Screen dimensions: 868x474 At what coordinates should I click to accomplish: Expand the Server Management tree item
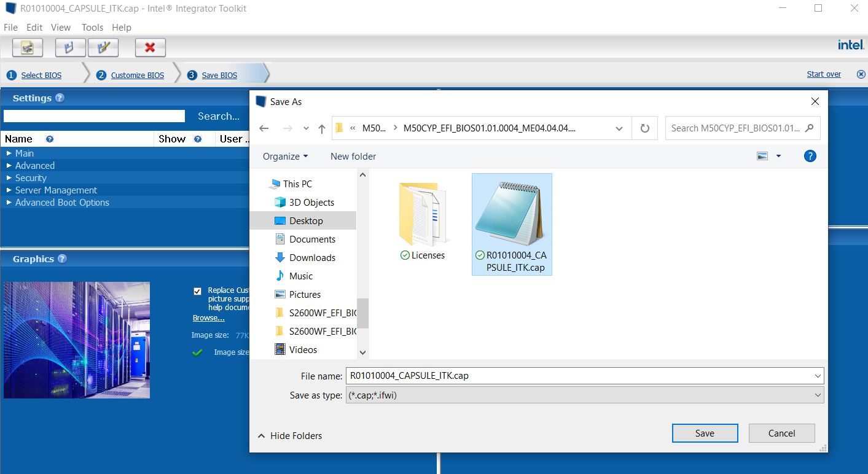click(x=9, y=190)
